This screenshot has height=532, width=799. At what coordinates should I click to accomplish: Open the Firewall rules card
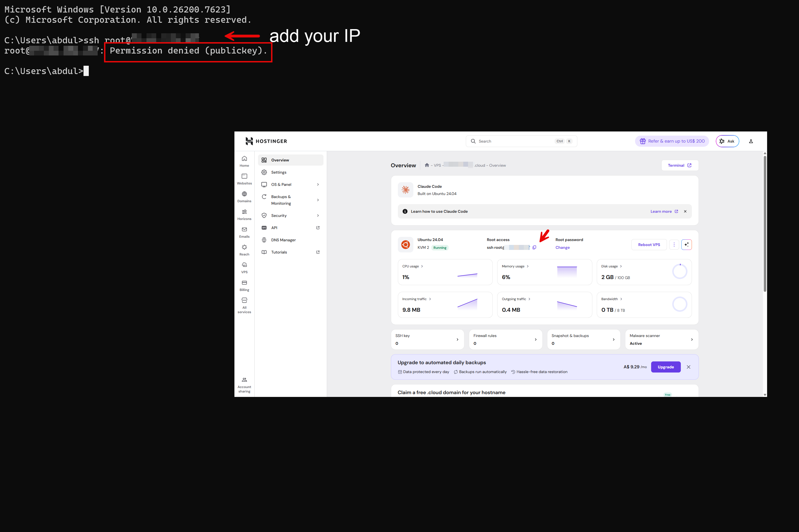tap(505, 340)
